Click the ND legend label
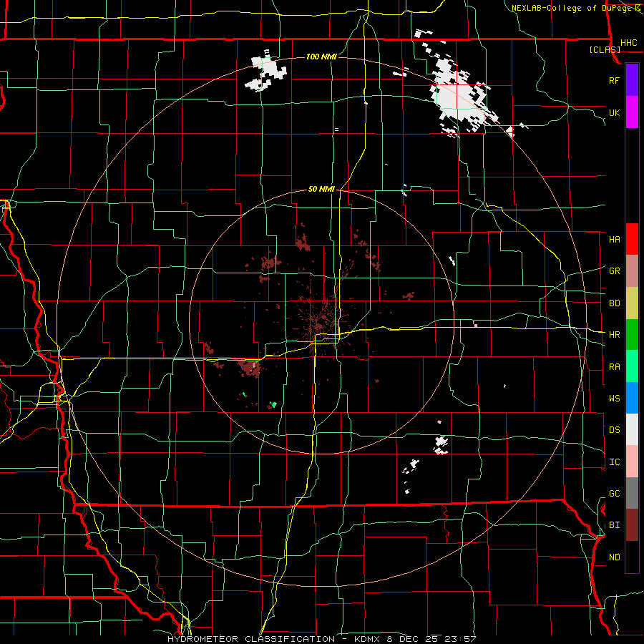This screenshot has height=644, width=644. (615, 557)
